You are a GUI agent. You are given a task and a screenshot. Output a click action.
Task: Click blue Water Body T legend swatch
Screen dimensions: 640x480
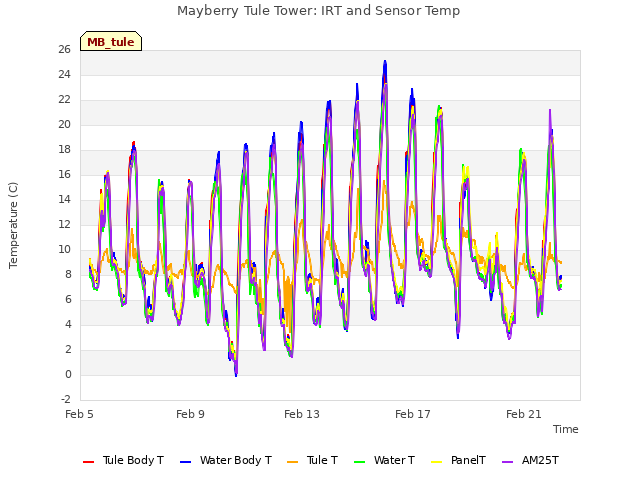(x=186, y=462)
